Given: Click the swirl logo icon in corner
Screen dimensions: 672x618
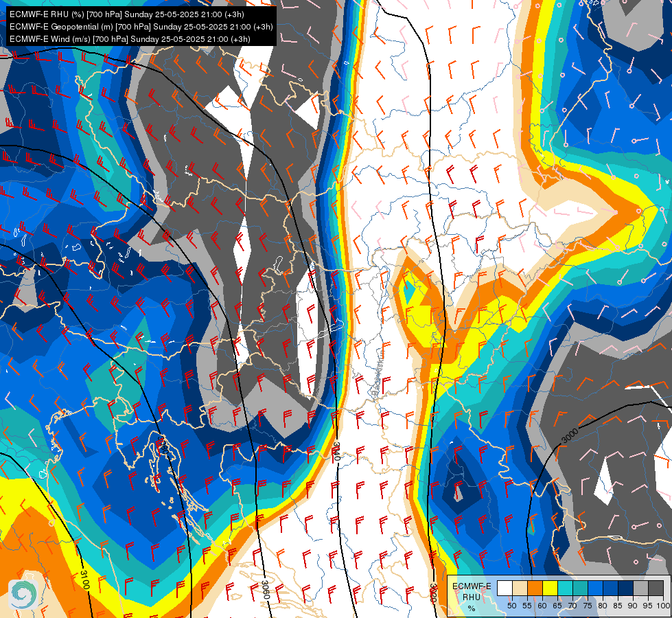Looking at the screenshot, I should pos(23,593).
